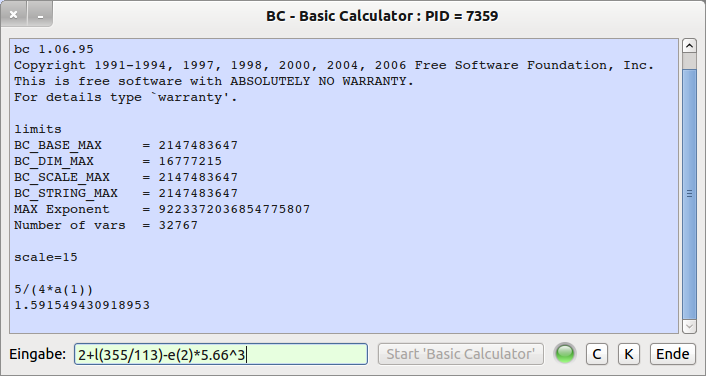Focus the Eingabe expression input field

[x=221, y=354]
